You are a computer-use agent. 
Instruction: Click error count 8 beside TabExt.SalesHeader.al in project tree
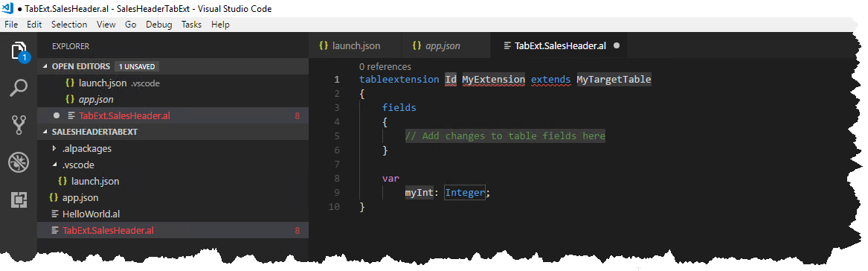coord(298,231)
